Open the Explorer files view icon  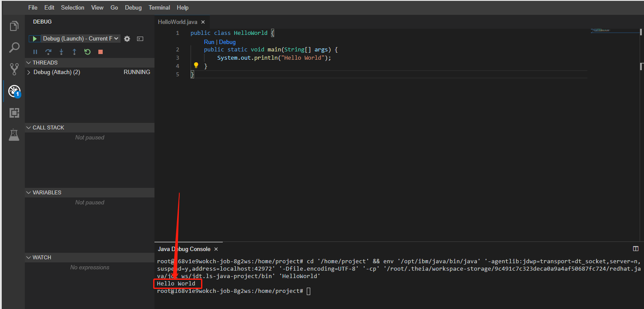pyautogui.click(x=14, y=26)
